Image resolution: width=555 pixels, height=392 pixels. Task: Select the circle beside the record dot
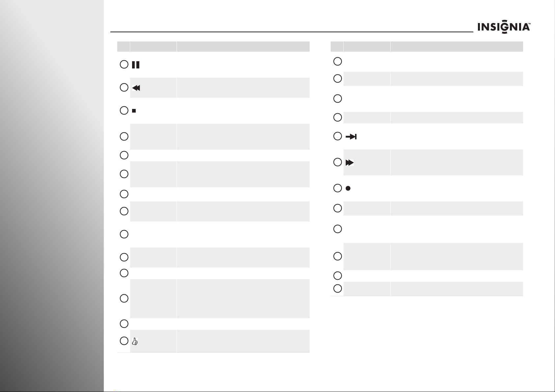[337, 188]
